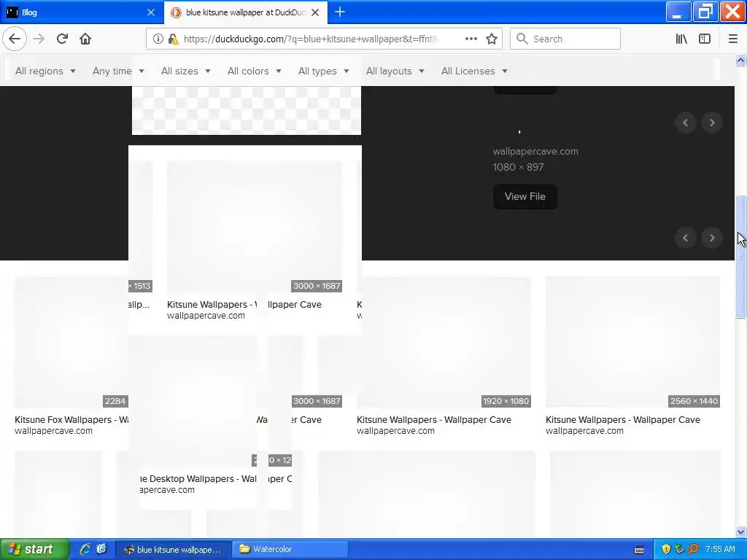Click the lower previous chevron button

[686, 238]
